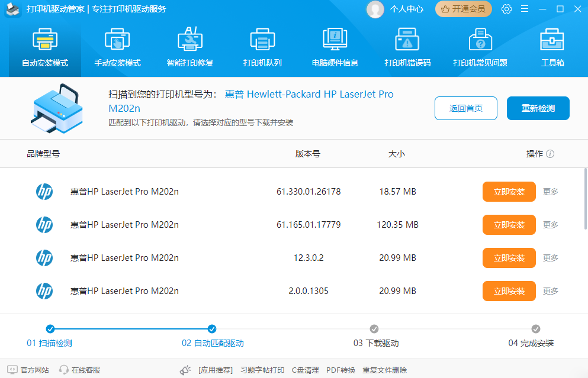The width and height of the screenshot is (588, 378).
Task: Install driver version 61.330.01.26178
Action: (509, 192)
